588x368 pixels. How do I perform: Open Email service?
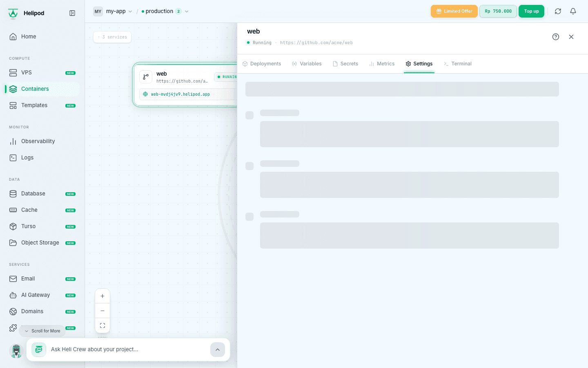tap(42, 278)
